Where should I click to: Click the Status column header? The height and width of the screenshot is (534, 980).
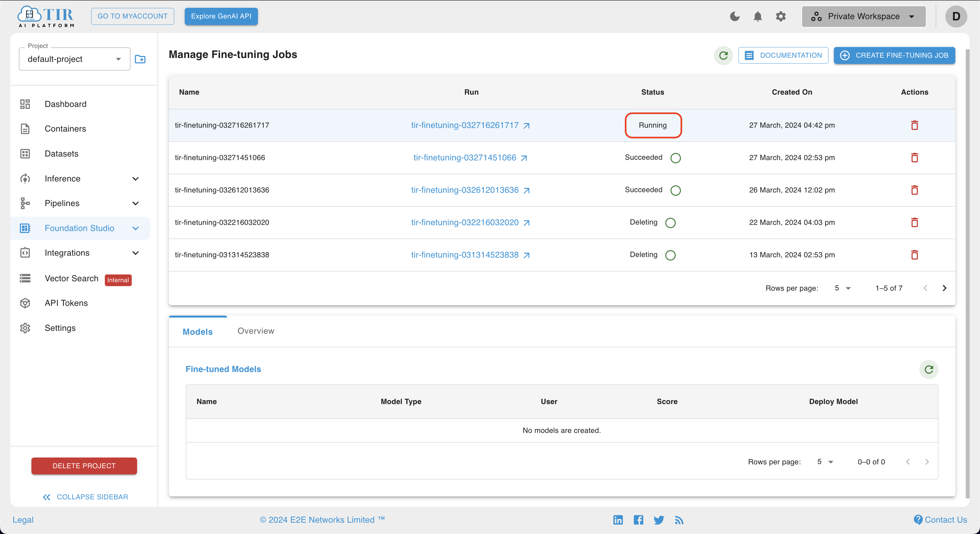tap(652, 92)
